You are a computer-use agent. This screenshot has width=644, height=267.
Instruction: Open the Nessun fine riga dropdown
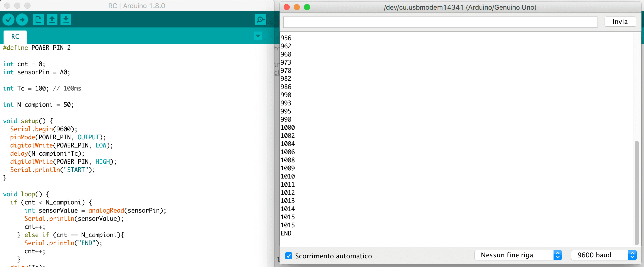(518, 255)
